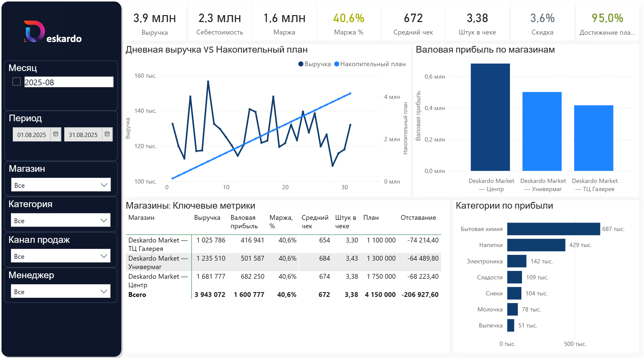This screenshot has height=358, width=644.
Task: Toggle the 2025-08 month checkbox
Action: (17, 82)
